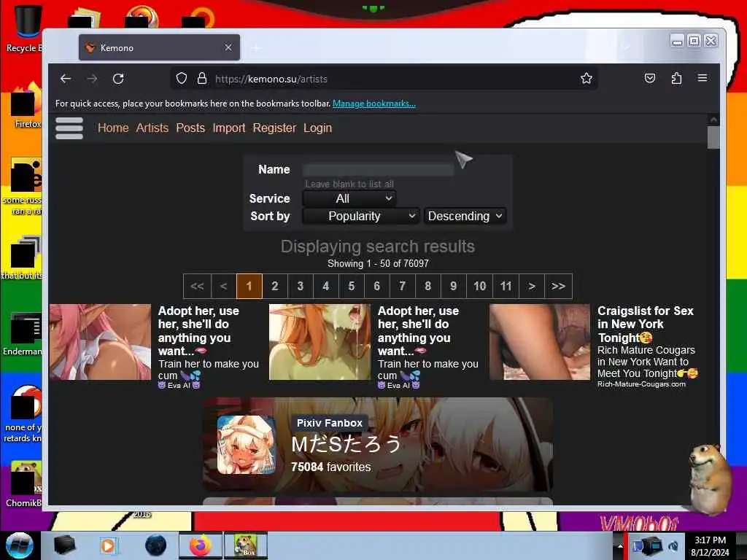Open media player taskbar icon
The width and height of the screenshot is (747, 560).
(108, 545)
